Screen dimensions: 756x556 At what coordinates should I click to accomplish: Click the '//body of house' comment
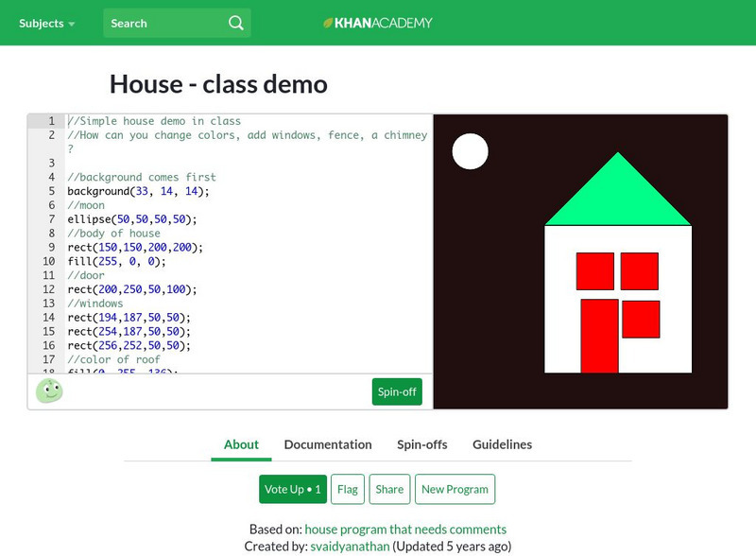click(113, 234)
